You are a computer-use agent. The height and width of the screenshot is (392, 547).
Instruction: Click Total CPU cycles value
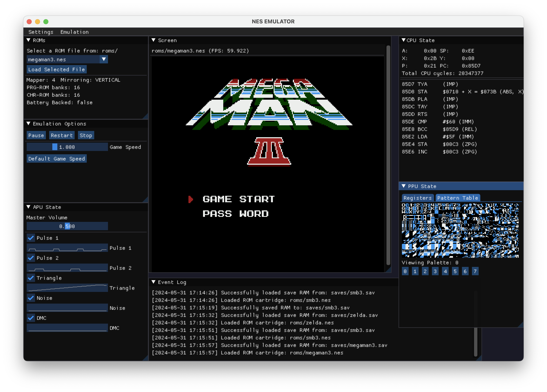pyautogui.click(x=470, y=73)
